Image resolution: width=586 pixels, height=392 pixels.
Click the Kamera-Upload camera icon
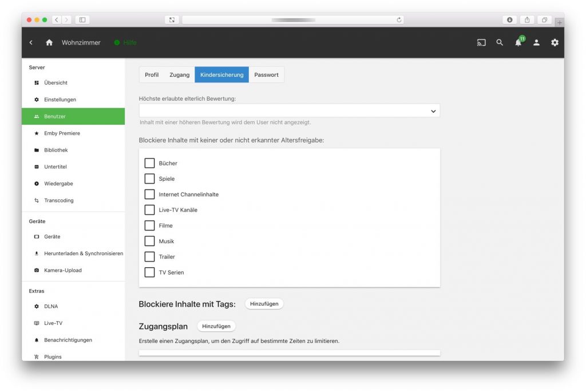[x=36, y=270]
